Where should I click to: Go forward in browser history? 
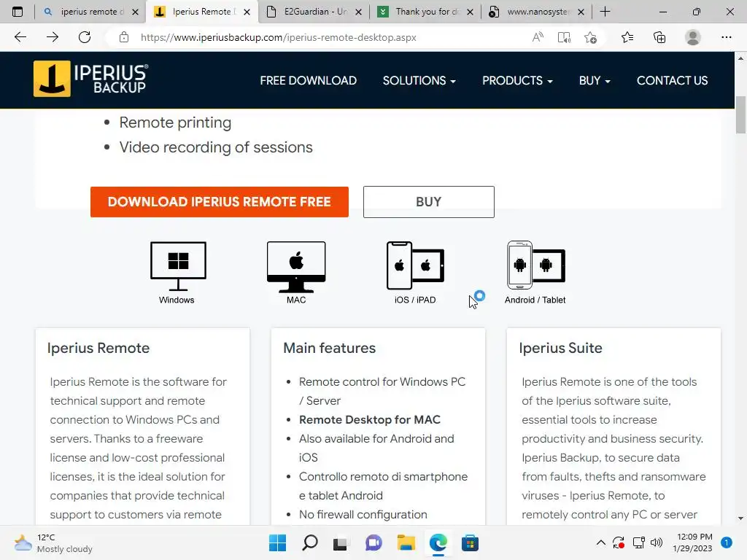tap(53, 37)
